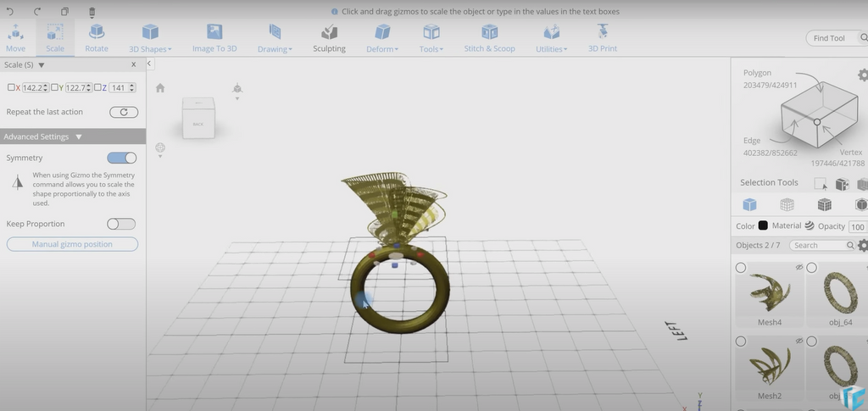Click the undo arrow icon
The width and height of the screenshot is (868, 411).
pyautogui.click(x=11, y=12)
